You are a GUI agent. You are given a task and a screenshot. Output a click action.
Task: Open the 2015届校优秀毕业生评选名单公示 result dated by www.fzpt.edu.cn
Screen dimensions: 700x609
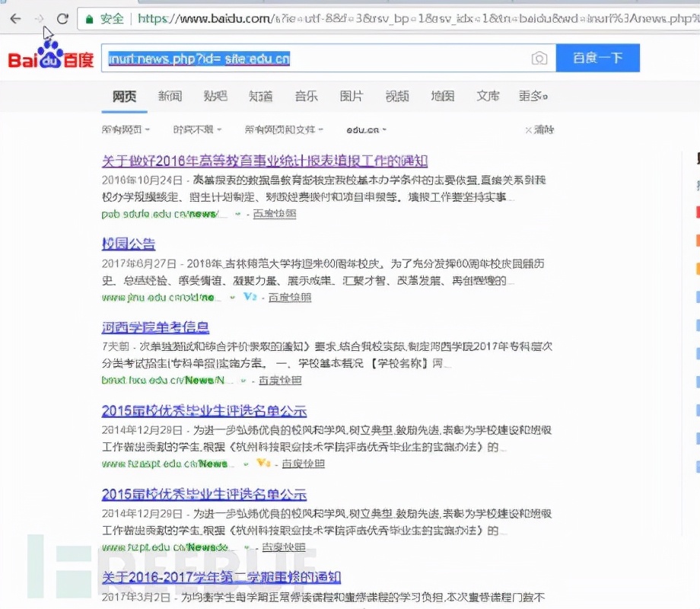(x=204, y=494)
